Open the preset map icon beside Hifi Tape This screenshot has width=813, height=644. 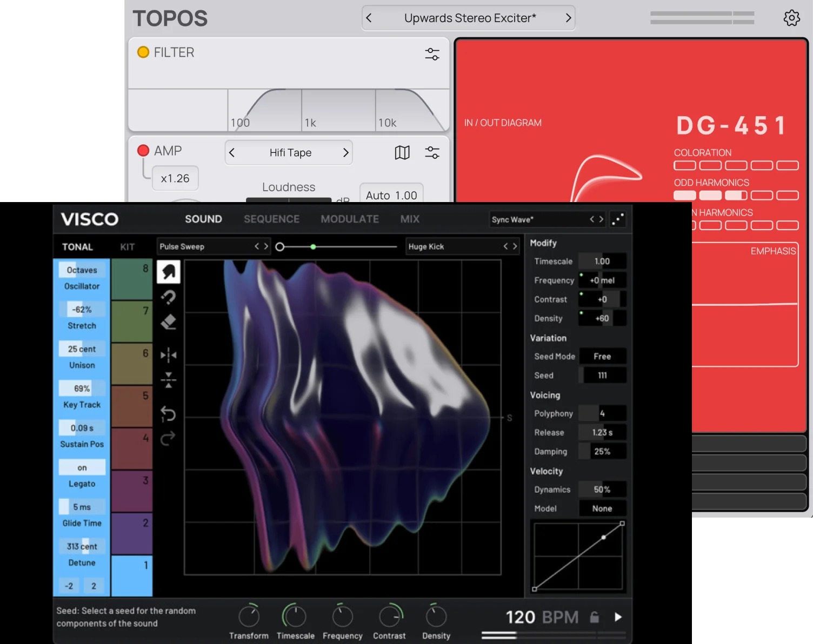coord(402,152)
